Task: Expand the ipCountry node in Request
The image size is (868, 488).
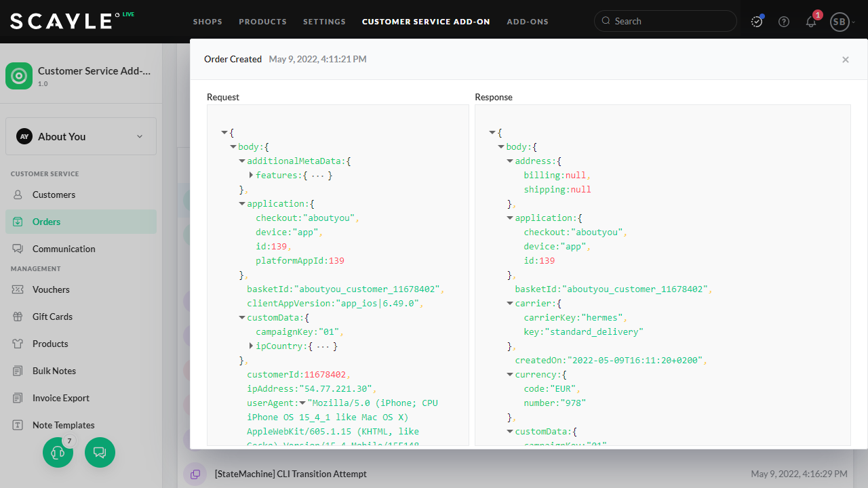Action: pyautogui.click(x=251, y=346)
